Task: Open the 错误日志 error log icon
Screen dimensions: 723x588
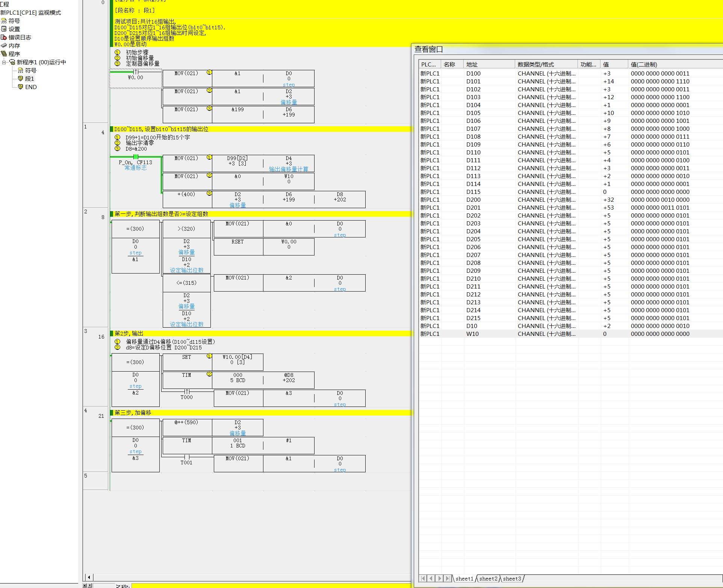Action: [4, 37]
